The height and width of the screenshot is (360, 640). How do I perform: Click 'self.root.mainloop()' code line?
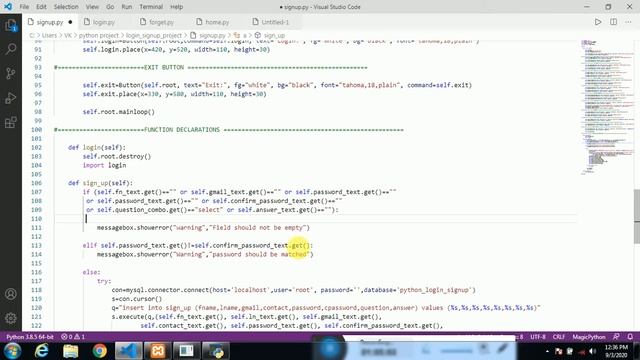pyautogui.click(x=118, y=112)
